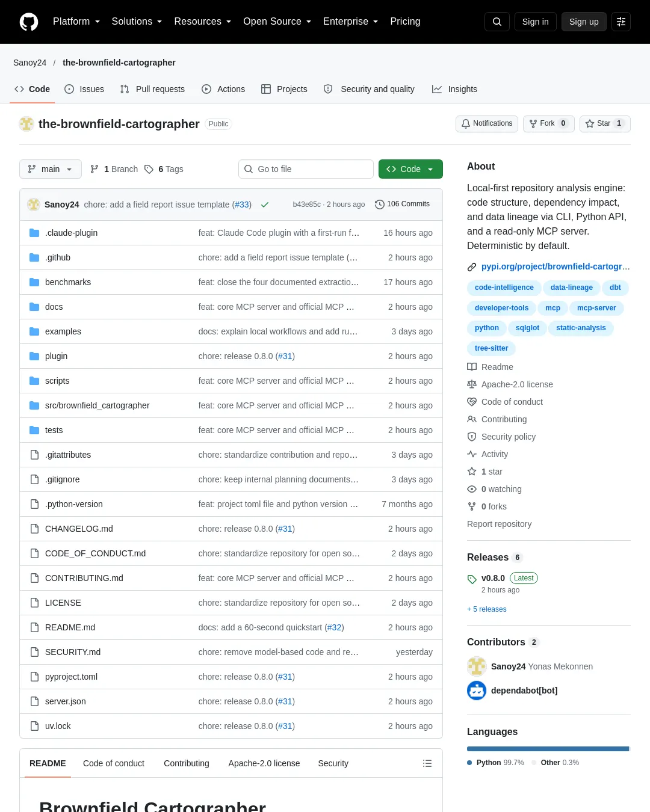This screenshot has width=650, height=812.
Task: Open the pyproject.toml file
Action: coord(71,677)
